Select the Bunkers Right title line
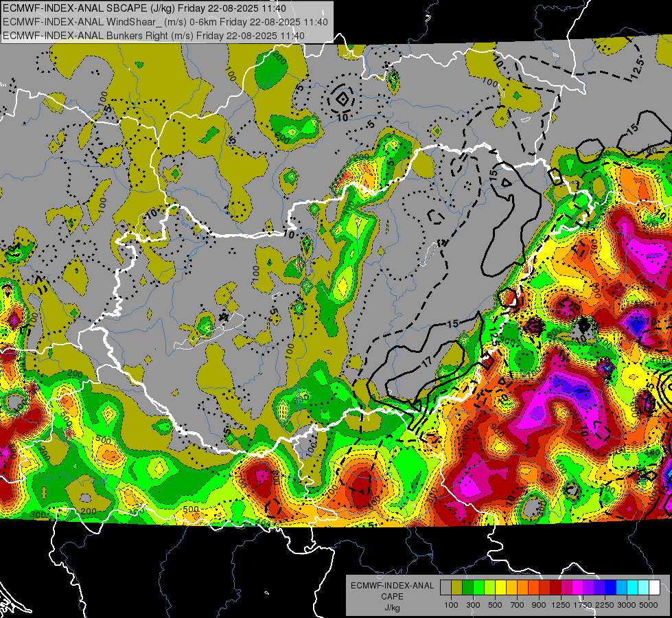672x618 pixels. pyautogui.click(x=154, y=36)
